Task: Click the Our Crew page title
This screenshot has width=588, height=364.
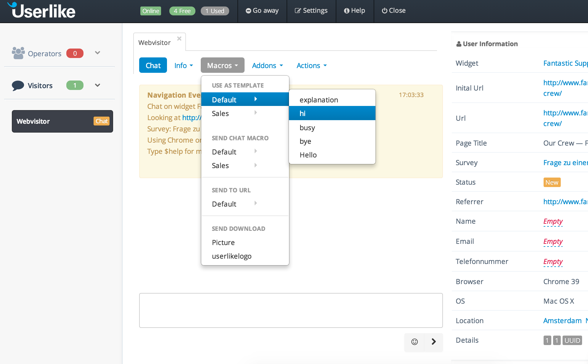Action: click(x=565, y=143)
